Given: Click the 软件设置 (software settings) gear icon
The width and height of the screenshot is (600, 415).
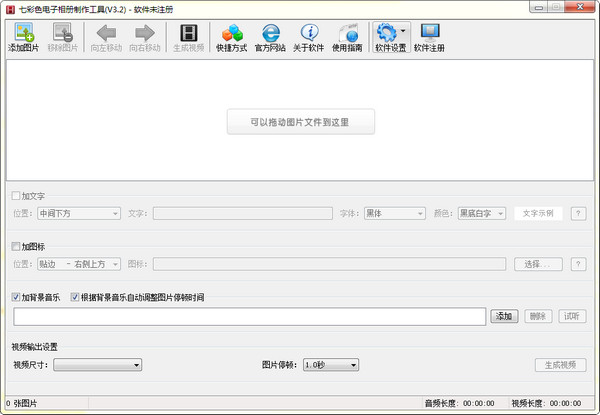Looking at the screenshot, I should click(386, 33).
